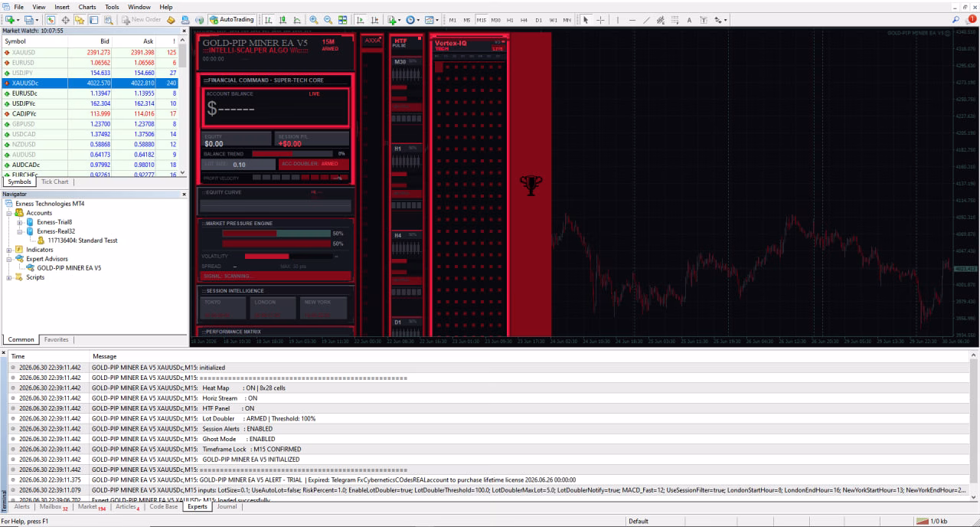The height and width of the screenshot is (527, 980).
Task: Select the vertical line drawing tool
Action: click(618, 19)
